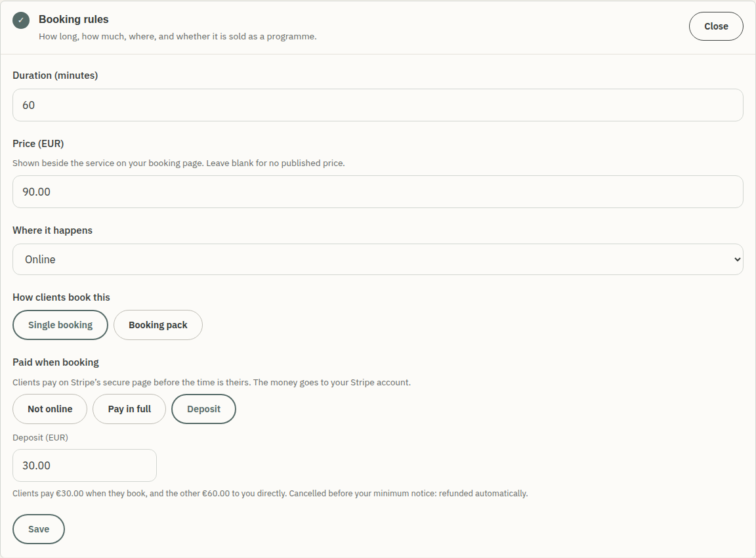Click the Stripe secure page description text
756x558 pixels.
click(x=212, y=383)
